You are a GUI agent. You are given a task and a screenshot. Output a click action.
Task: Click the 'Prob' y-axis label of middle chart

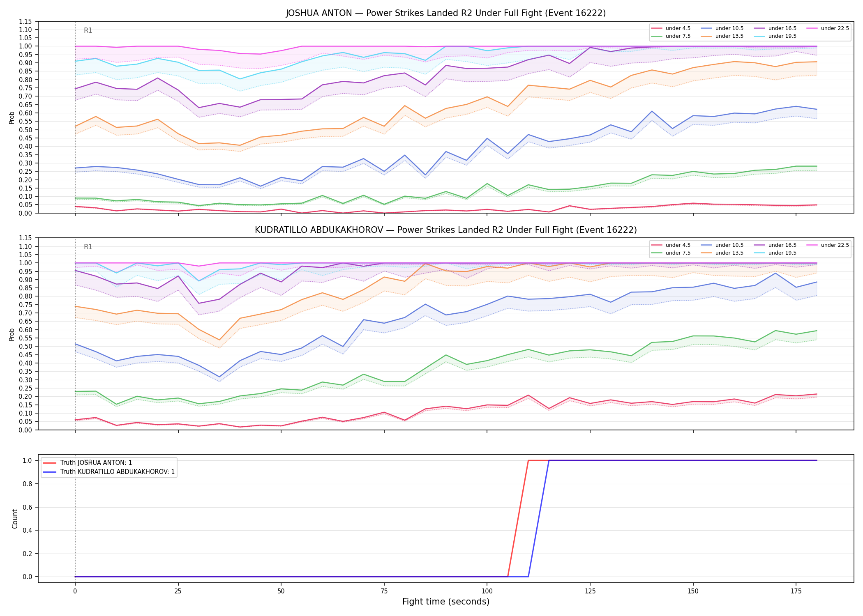coord(12,334)
